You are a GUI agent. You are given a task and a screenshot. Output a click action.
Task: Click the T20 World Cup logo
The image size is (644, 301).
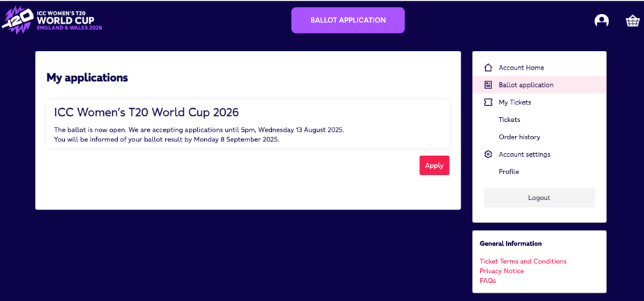pyautogui.click(x=52, y=20)
